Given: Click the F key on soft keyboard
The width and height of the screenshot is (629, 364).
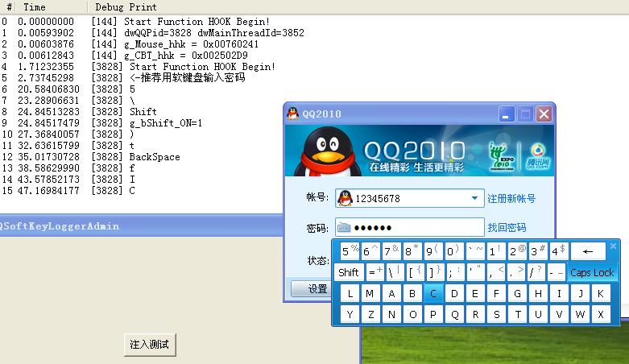Looking at the screenshot, I should [496, 293].
